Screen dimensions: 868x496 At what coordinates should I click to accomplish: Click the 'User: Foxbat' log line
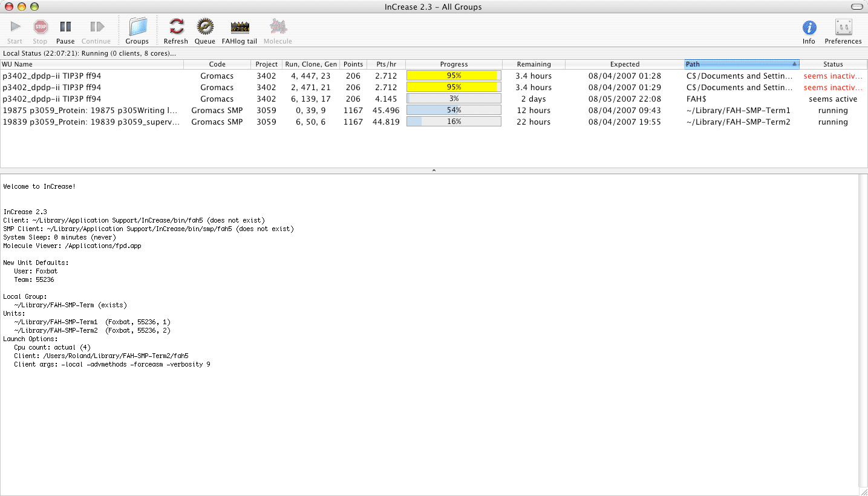pyautogui.click(x=36, y=272)
